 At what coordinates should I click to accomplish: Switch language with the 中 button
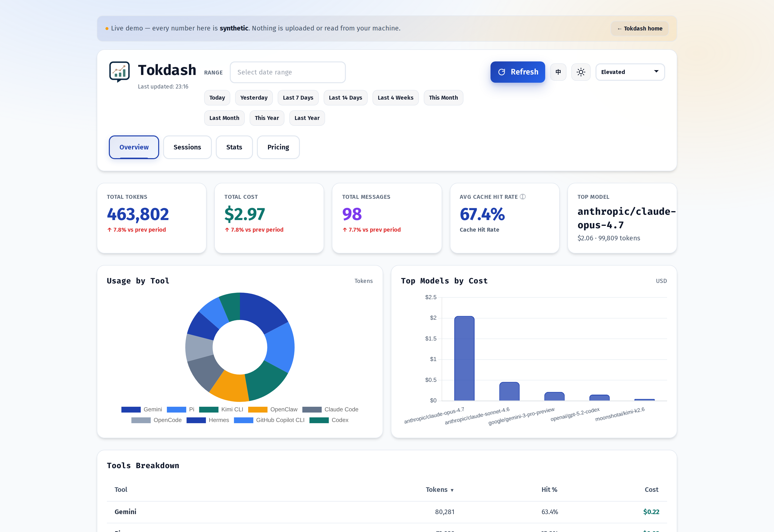tap(558, 72)
